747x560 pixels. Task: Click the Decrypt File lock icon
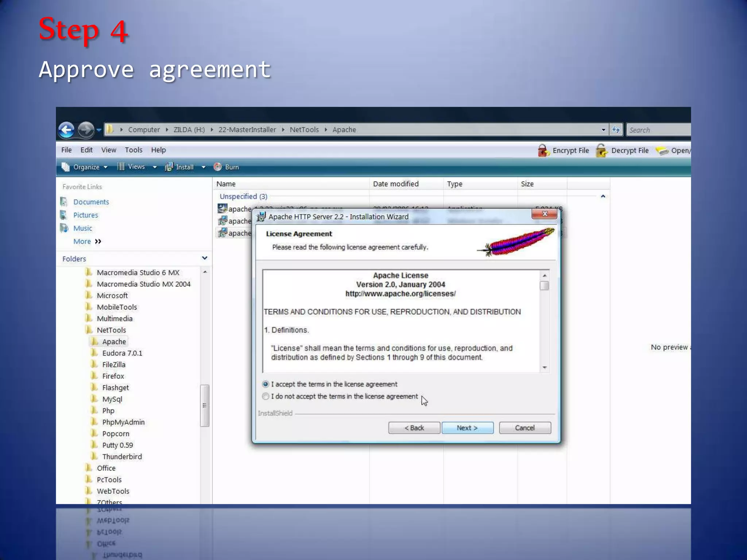[x=602, y=150]
